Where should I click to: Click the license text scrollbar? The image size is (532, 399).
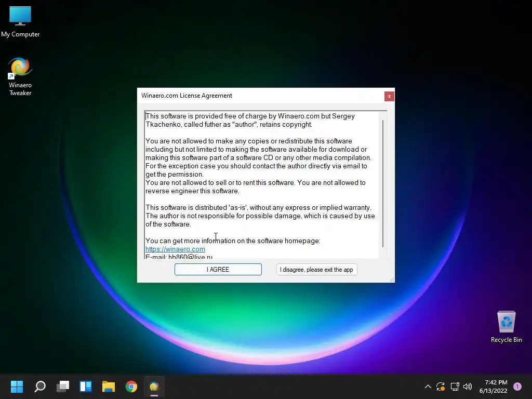pos(383,183)
